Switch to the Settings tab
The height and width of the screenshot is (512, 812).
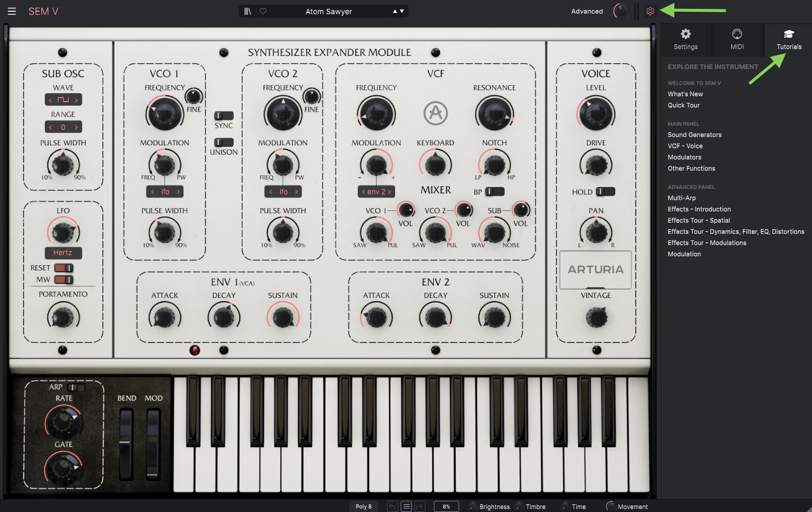click(686, 40)
